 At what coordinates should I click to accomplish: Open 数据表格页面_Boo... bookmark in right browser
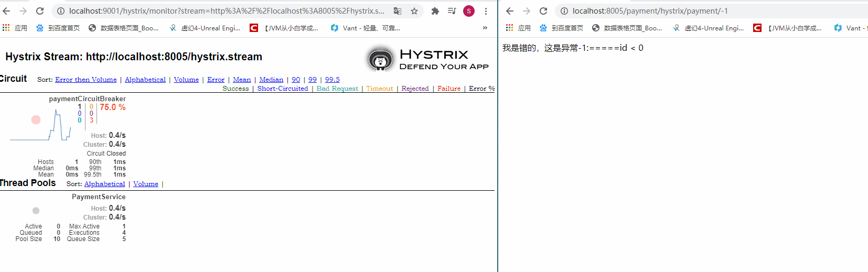click(x=627, y=28)
